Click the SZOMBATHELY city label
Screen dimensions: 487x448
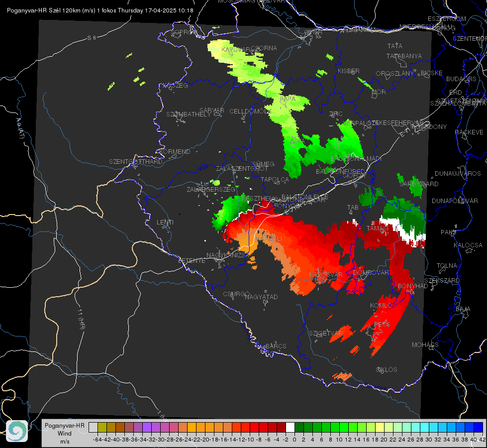189,114
